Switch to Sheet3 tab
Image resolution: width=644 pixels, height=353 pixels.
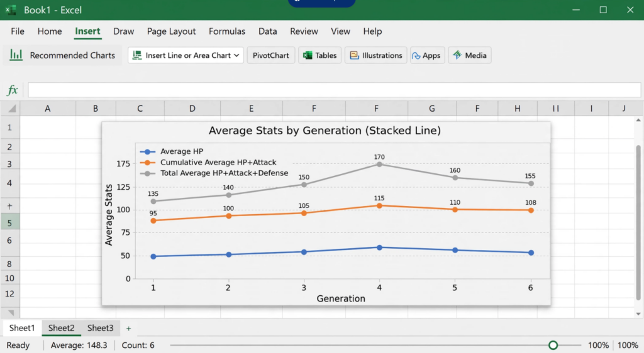coord(100,328)
